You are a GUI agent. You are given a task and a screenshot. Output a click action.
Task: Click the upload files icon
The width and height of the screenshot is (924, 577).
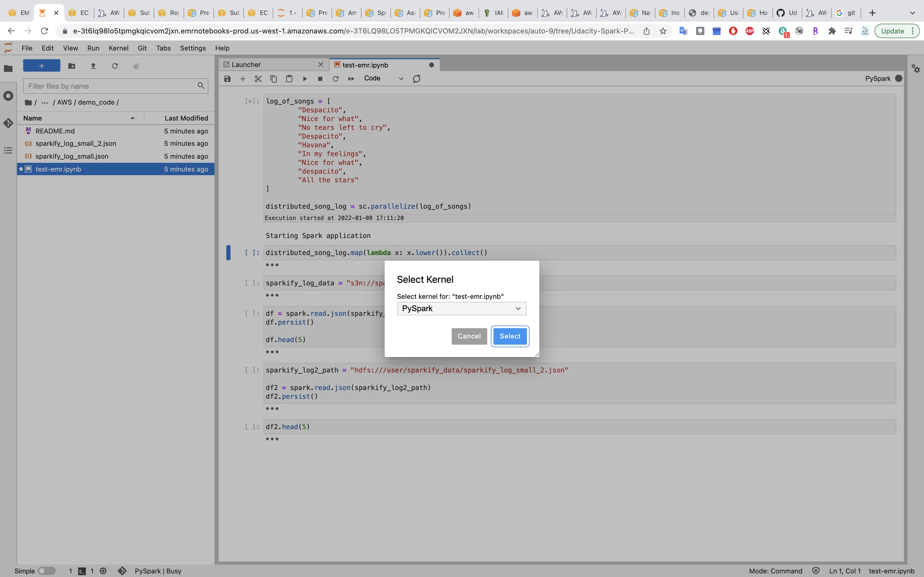[x=93, y=66]
